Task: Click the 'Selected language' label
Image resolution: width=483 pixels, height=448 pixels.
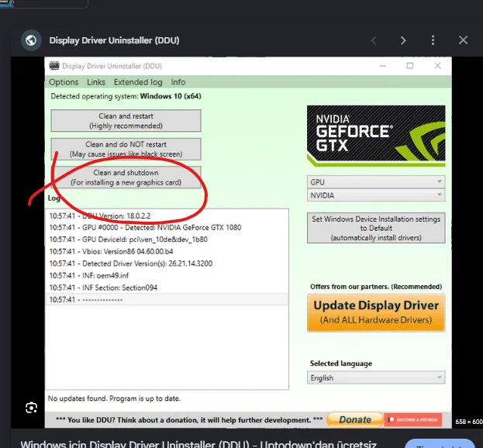Action: pos(341,364)
